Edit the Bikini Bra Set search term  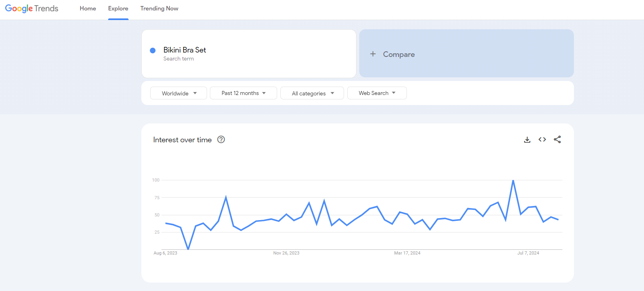(185, 50)
